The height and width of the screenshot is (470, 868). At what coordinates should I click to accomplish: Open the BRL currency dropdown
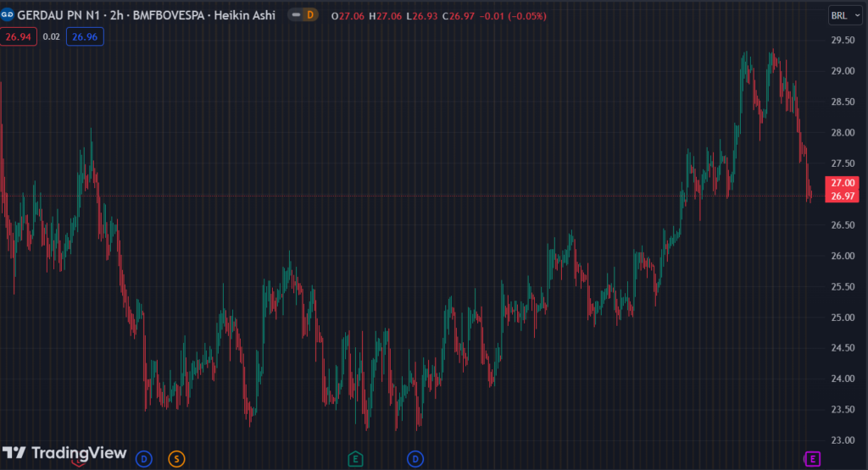[x=845, y=15]
